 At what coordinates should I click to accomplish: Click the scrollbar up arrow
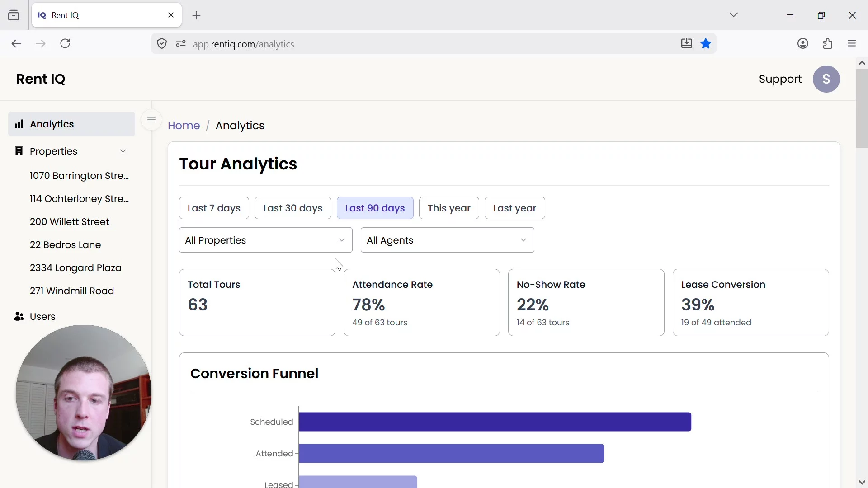point(862,63)
